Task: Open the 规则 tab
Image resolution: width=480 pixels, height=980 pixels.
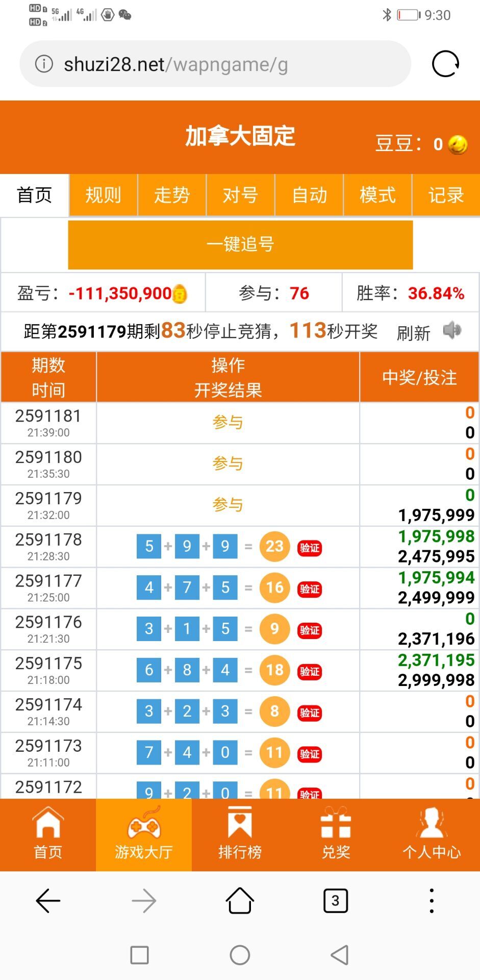Action: [104, 195]
